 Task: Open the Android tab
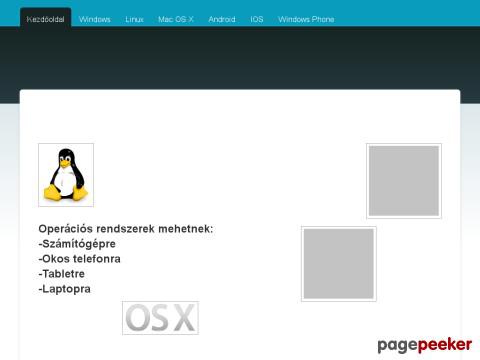pyautogui.click(x=222, y=19)
